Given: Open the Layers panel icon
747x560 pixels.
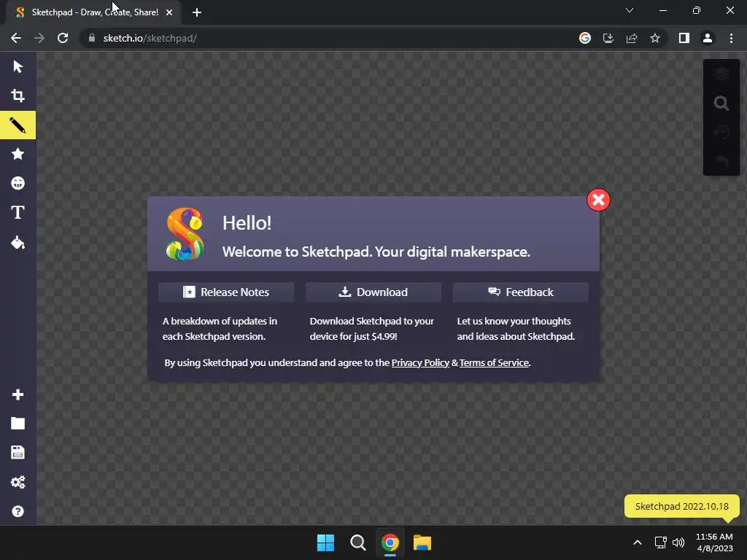Looking at the screenshot, I should [721, 74].
